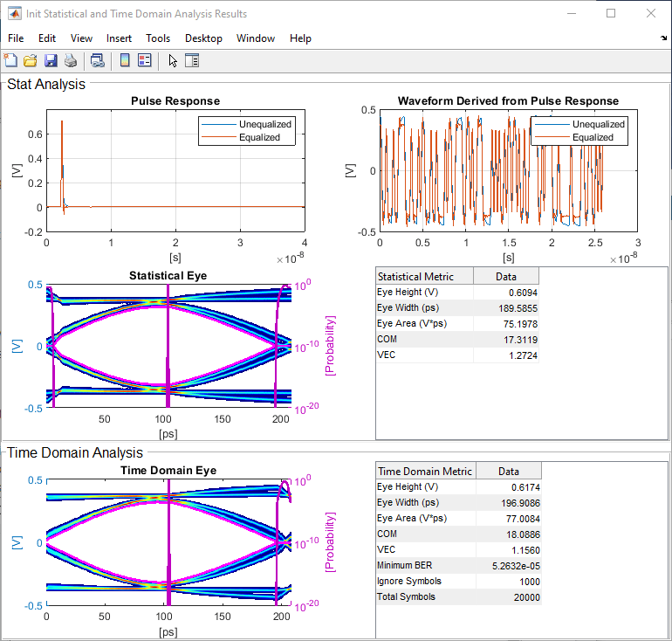Save the figure using the floppy disk icon
Viewport: 672px width, 641px height.
pyautogui.click(x=50, y=60)
